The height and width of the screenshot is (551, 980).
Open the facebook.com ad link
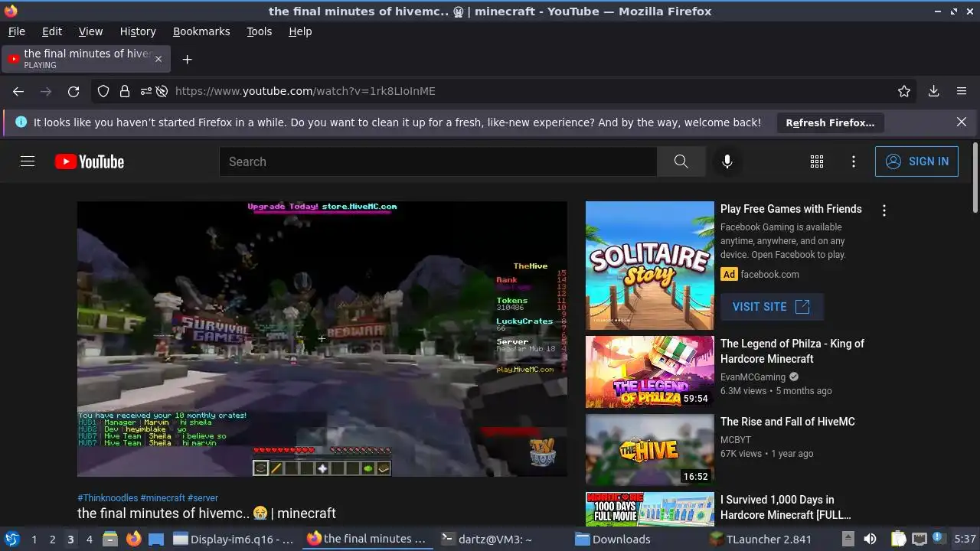tap(769, 275)
